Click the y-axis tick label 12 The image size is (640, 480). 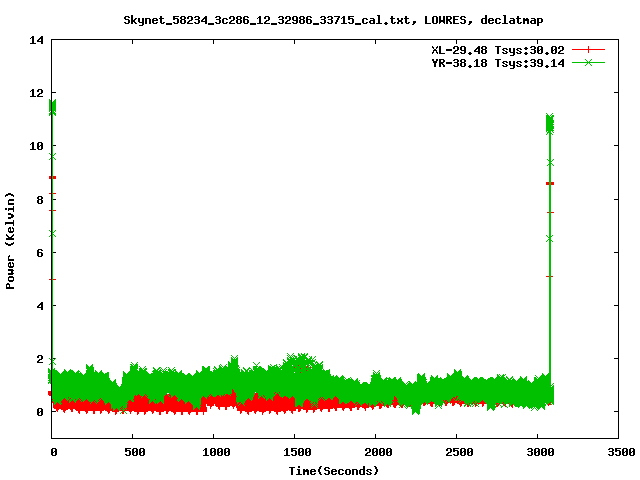coord(36,93)
